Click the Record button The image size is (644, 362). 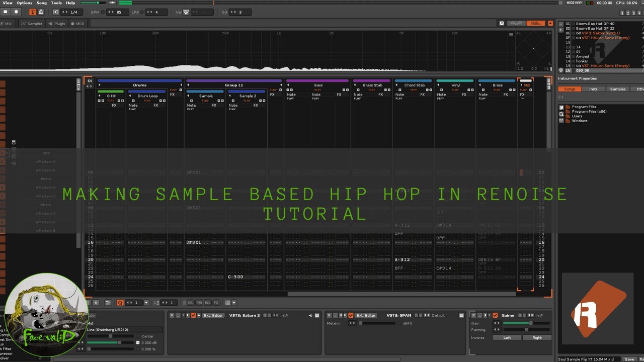coord(17,12)
